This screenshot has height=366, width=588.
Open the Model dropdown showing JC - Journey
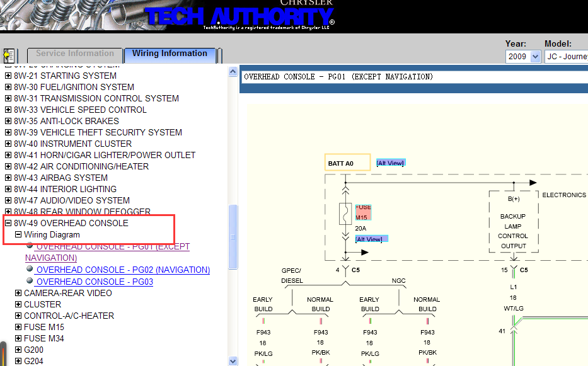tap(566, 57)
